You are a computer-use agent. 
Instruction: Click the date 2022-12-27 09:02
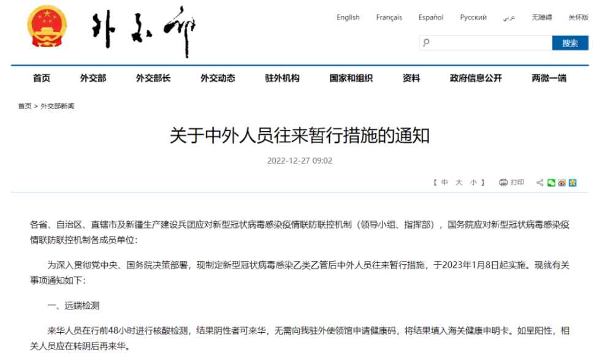tap(300, 161)
